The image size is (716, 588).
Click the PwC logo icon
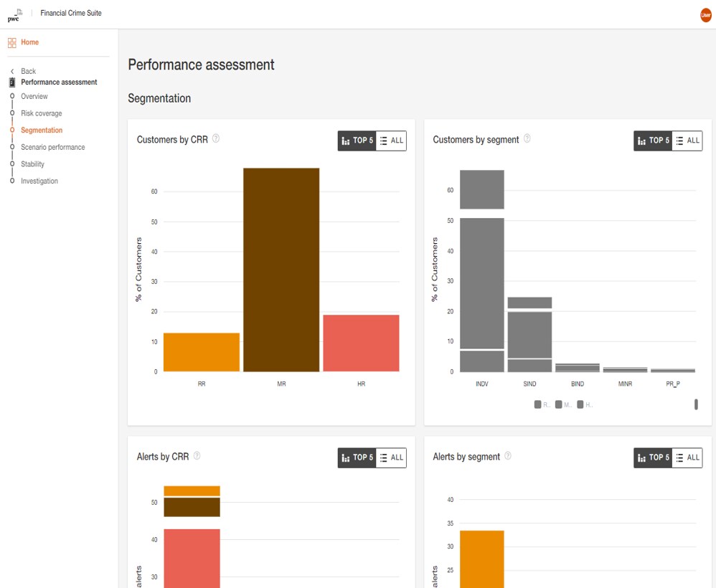15,14
